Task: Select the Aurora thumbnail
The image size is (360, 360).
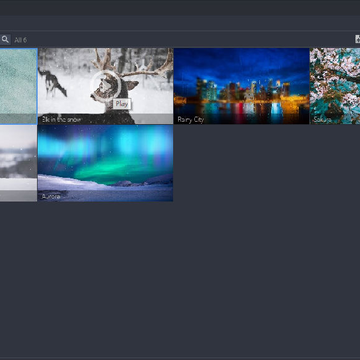Action: [x=105, y=163]
